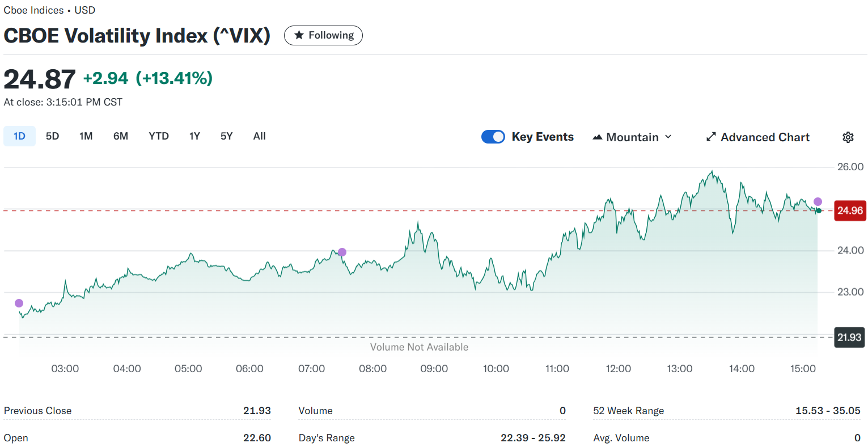
Task: Click the red 24.96 price label
Action: 850,210
